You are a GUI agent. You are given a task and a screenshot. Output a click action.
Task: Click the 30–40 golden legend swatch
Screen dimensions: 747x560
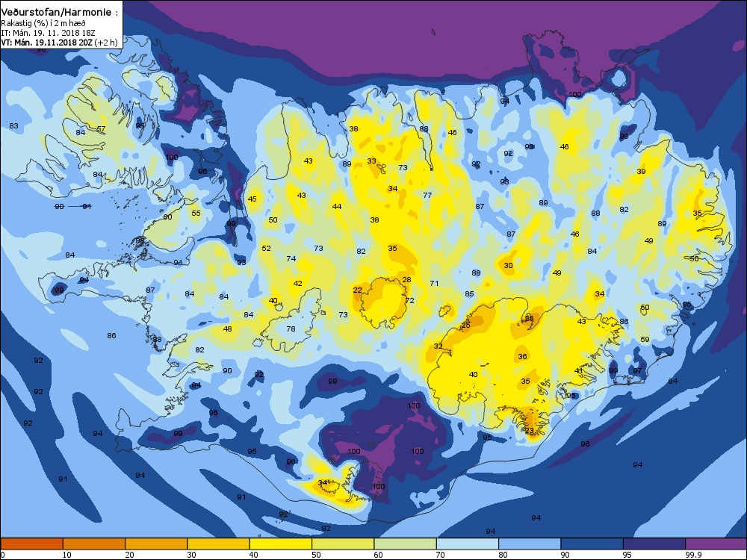click(219, 544)
